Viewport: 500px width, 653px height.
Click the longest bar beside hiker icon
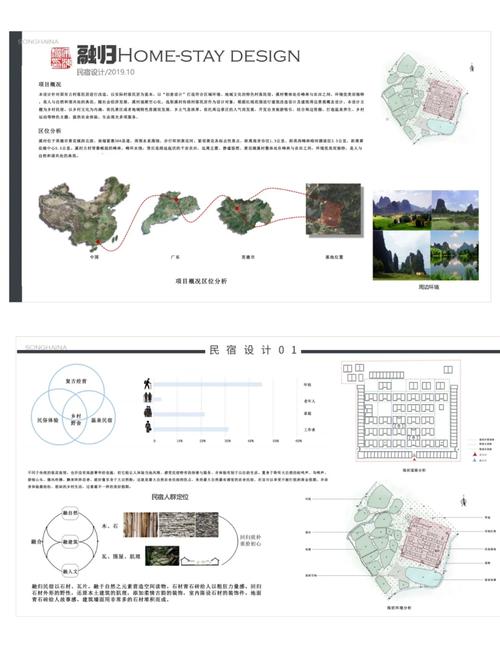click(x=208, y=384)
